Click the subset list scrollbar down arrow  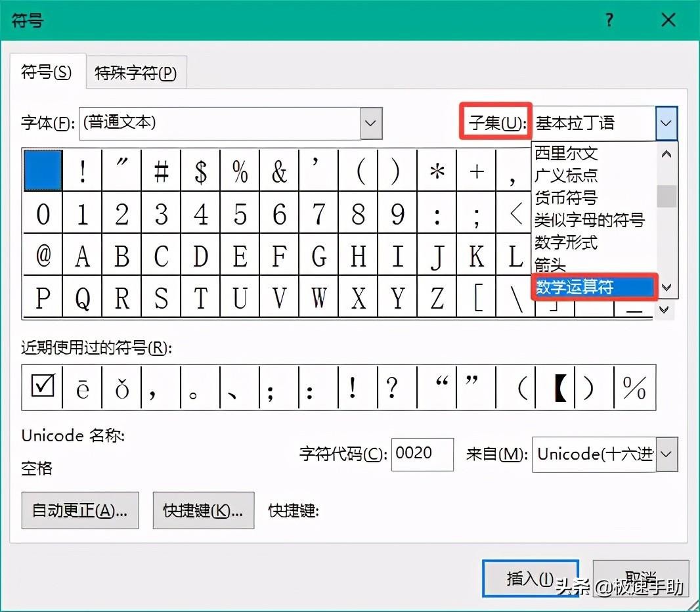666,287
